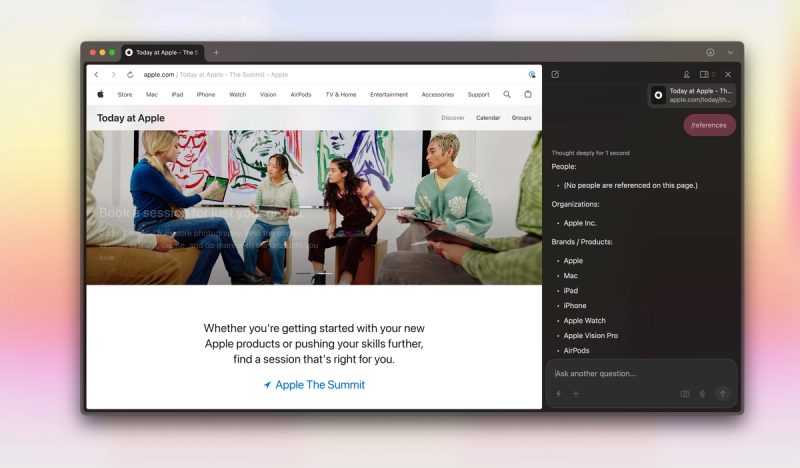Open a new tab with the plus button
Screen dimensions: 800x468
pyautogui.click(x=216, y=53)
